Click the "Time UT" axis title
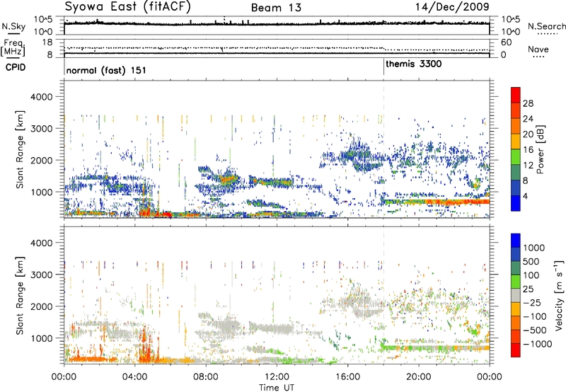The width and height of the screenshot is (566, 392). 277,388
